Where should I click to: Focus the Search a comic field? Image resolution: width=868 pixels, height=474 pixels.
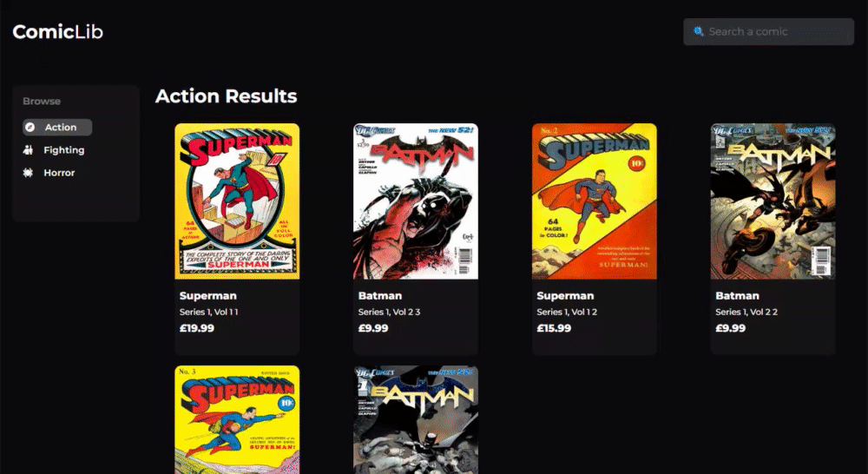click(x=769, y=31)
